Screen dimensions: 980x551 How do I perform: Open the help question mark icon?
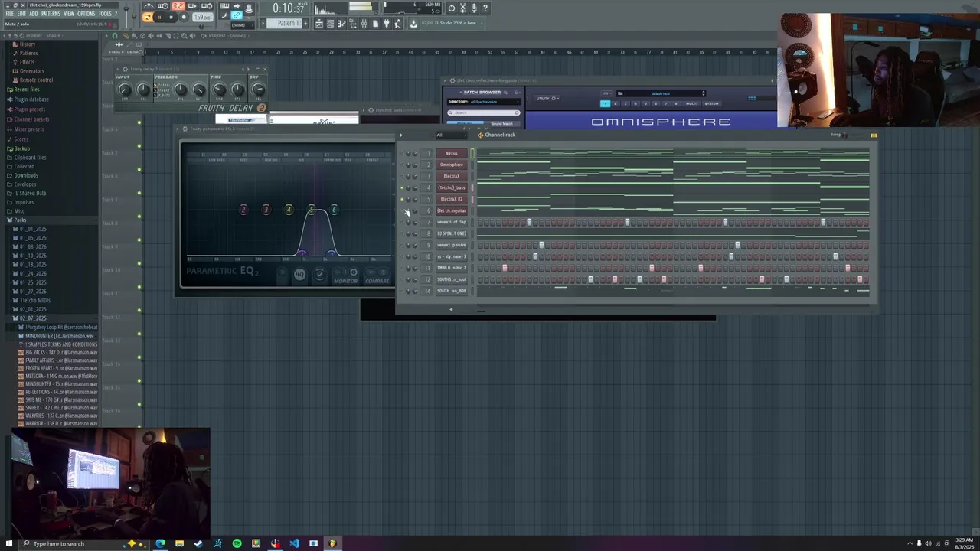pyautogui.click(x=485, y=8)
